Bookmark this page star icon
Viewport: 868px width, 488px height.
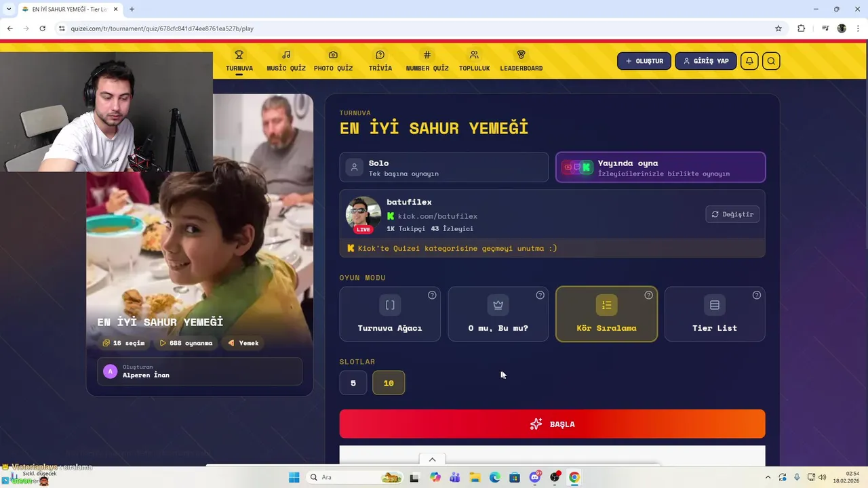pyautogui.click(x=778, y=28)
